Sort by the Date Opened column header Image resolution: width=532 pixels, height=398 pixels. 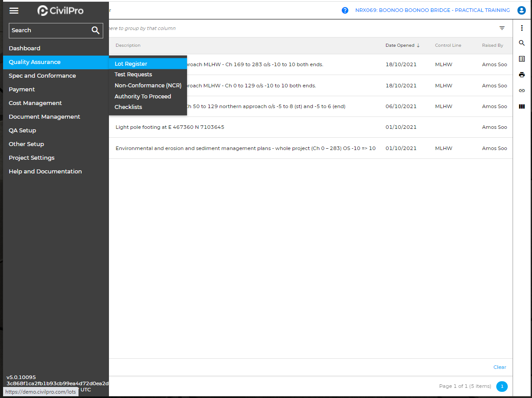pos(400,45)
